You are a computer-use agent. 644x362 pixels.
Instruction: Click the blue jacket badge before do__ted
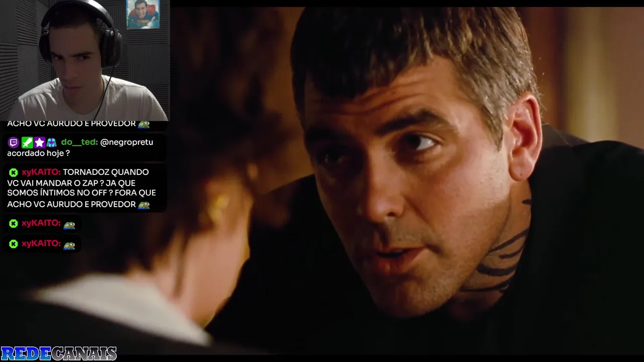[x=51, y=143]
